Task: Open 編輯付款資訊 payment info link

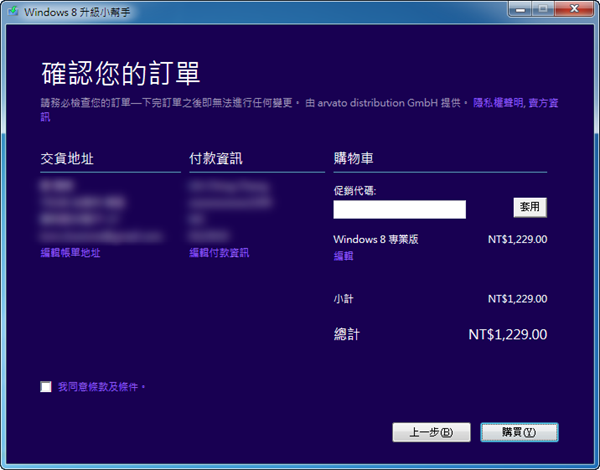Action: pyautogui.click(x=219, y=253)
